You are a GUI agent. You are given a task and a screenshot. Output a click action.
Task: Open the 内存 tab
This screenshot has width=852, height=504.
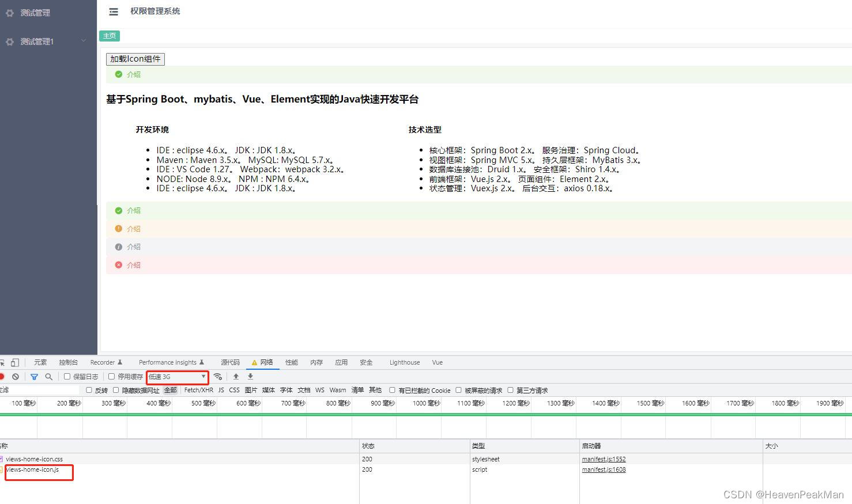point(316,362)
